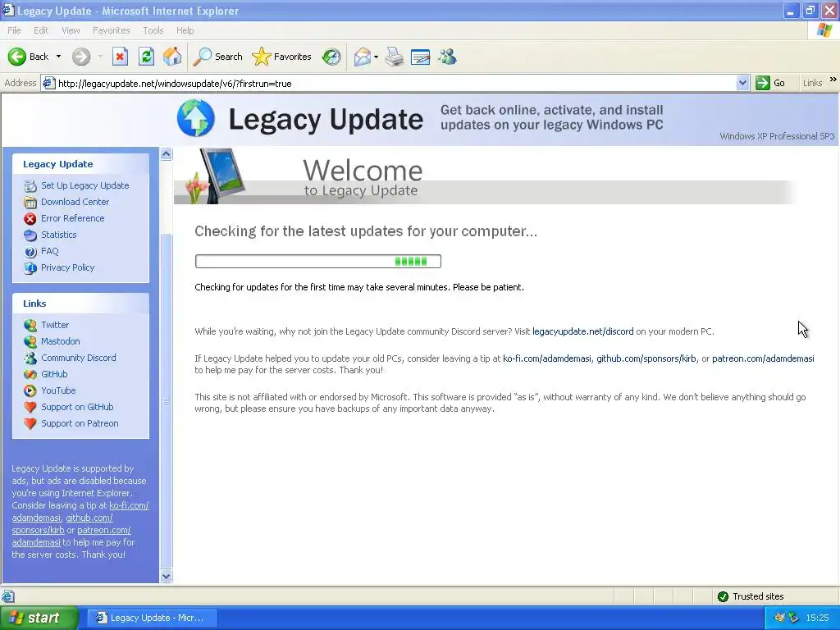Image resolution: width=840 pixels, height=630 pixels.
Task: Click the red Error Reference icon
Action: 30,218
